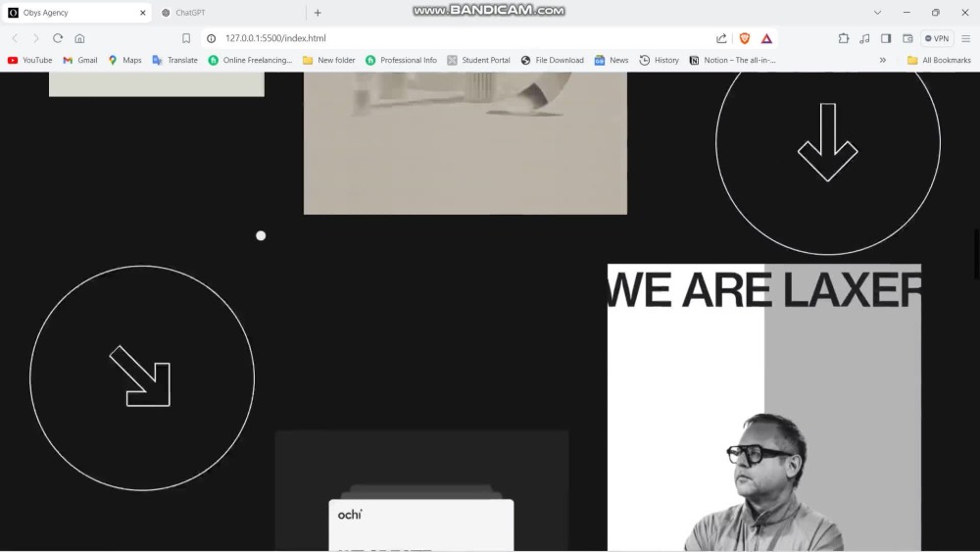Open the Brave Wallet icon
This screenshot has width=980, height=552.
tap(907, 38)
